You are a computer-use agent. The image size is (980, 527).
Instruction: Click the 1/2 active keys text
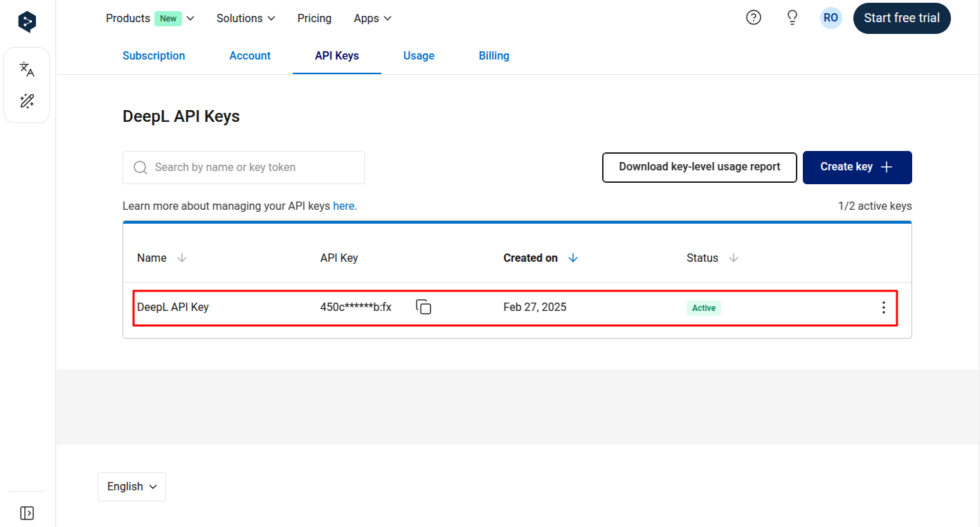pos(875,206)
